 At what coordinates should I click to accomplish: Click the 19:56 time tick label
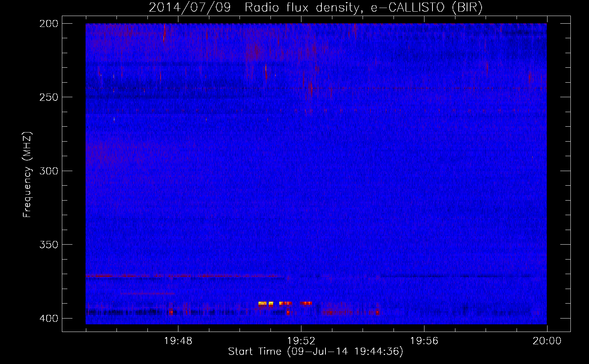[424, 341]
